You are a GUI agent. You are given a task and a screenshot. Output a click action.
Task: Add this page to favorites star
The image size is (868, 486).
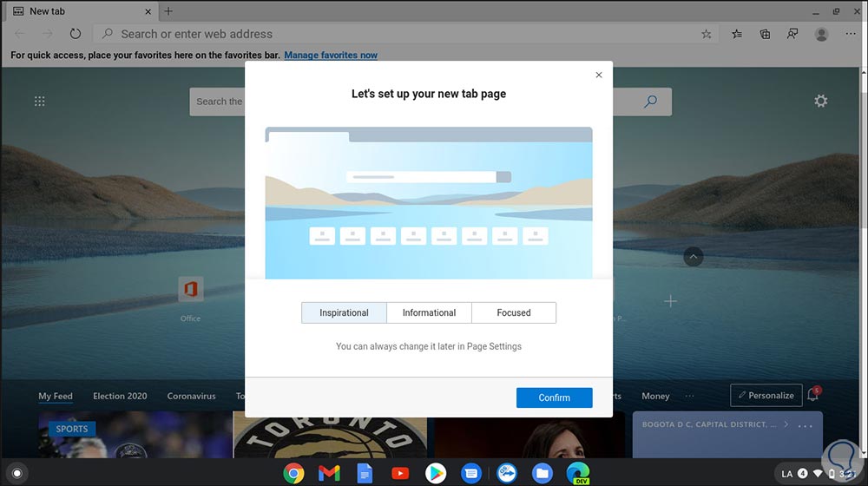(706, 35)
